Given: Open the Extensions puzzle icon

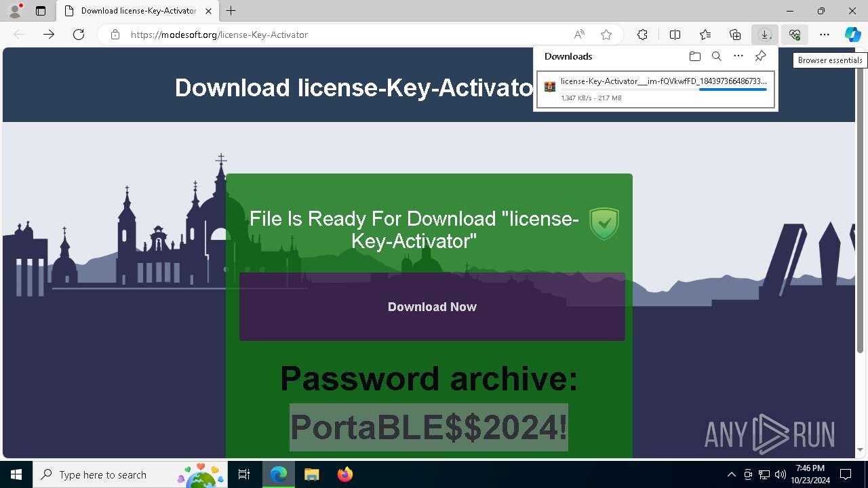Looking at the screenshot, I should pyautogui.click(x=642, y=35).
